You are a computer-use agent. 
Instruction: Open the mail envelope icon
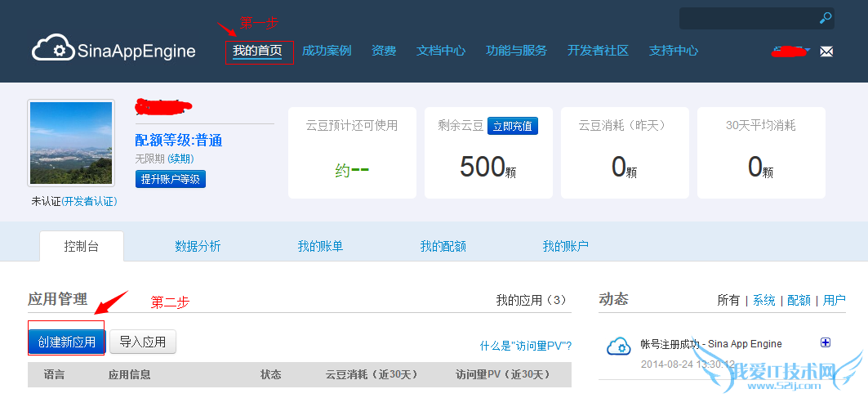coord(826,51)
